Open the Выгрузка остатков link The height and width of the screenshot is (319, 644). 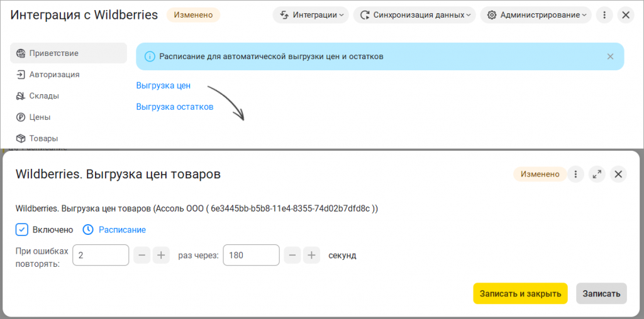(175, 107)
